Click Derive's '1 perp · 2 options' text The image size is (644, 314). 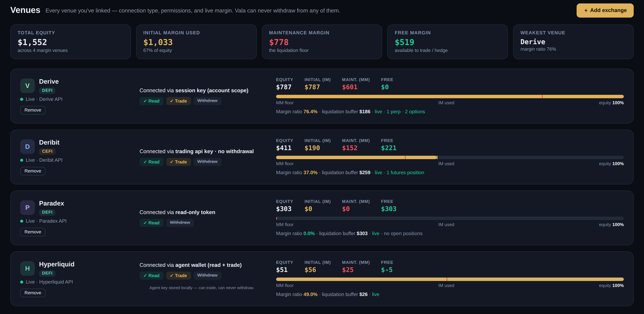click(x=406, y=112)
